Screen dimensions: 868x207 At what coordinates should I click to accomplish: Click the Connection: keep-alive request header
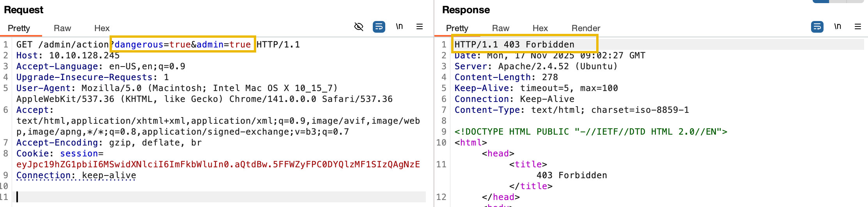pyautogui.click(x=76, y=175)
